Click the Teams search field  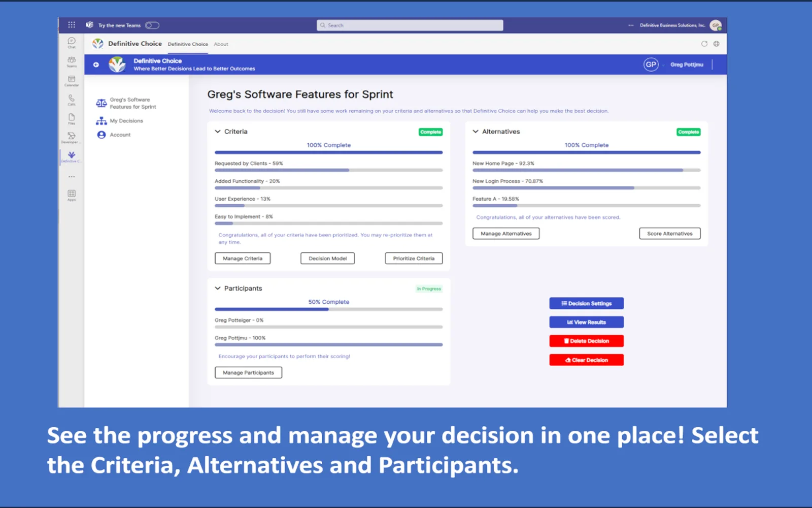[410, 25]
